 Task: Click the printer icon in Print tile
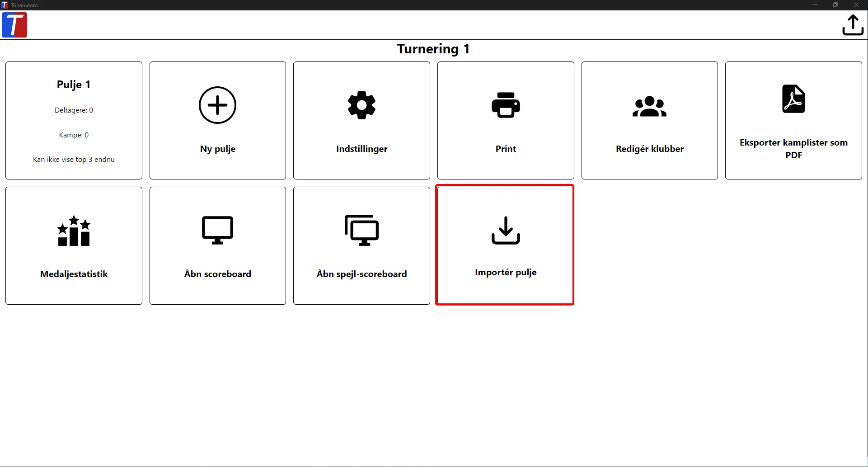pyautogui.click(x=506, y=105)
